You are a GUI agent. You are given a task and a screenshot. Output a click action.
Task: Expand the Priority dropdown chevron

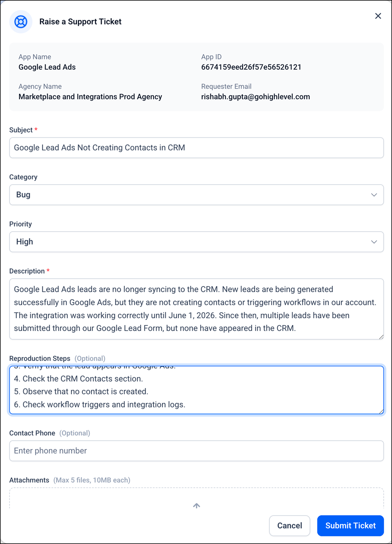pyautogui.click(x=374, y=242)
